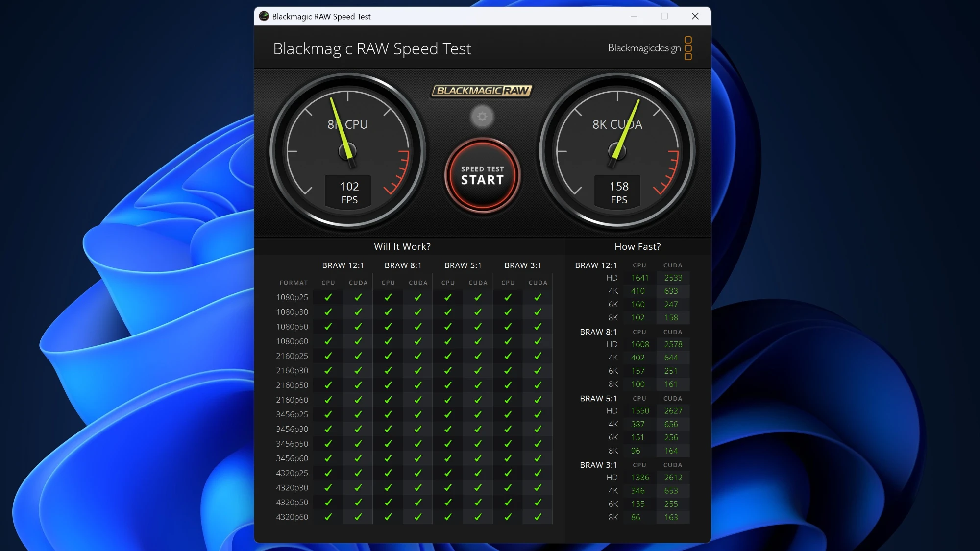Click the 410 BRAW 12:1 4K CPU value
This screenshot has width=980, height=551.
pos(637,291)
